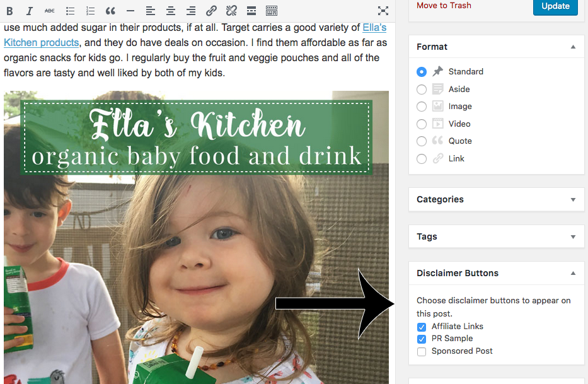Open the Ella's Kitchen products link

[x=41, y=43]
